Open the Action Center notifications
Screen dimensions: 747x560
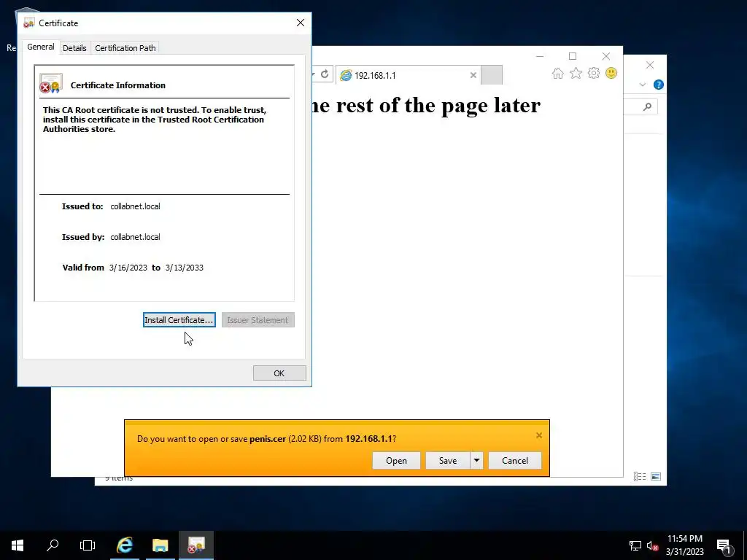point(724,545)
